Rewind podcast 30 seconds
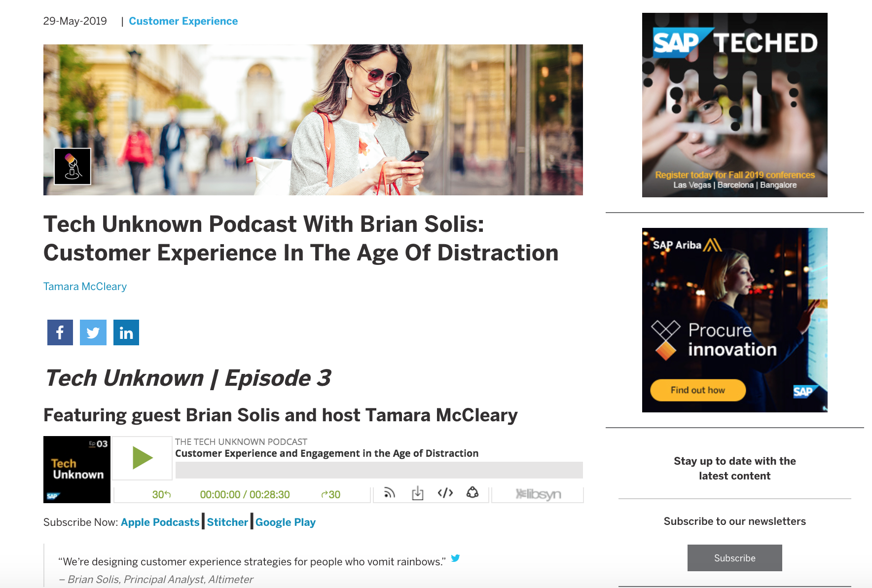872x588 pixels. [161, 494]
